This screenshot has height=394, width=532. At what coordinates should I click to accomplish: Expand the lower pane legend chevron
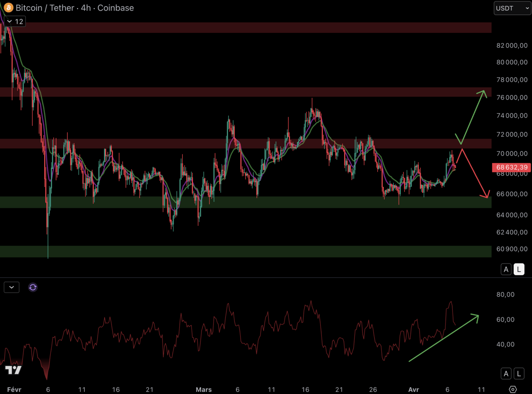(12, 287)
